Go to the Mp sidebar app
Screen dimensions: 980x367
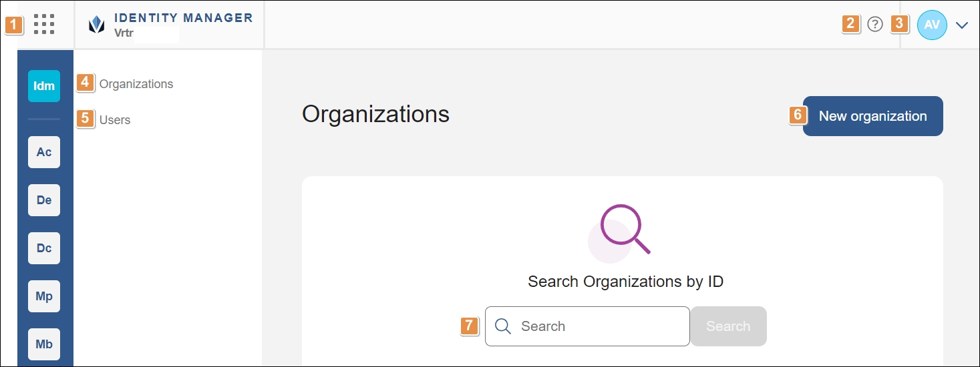44,296
